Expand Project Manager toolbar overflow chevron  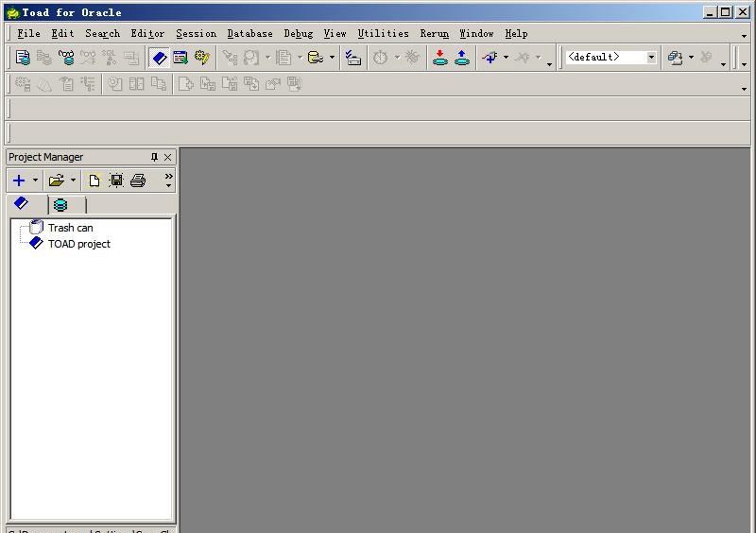click(x=169, y=181)
